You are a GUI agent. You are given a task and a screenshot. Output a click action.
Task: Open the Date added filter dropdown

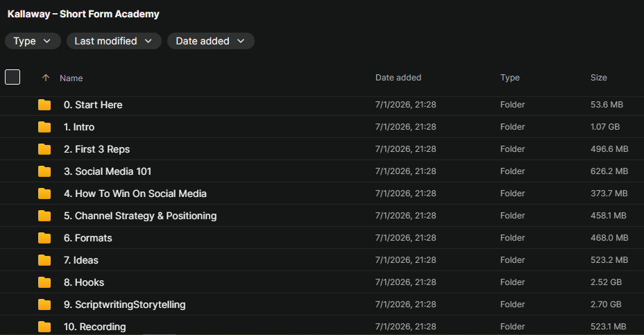coord(211,41)
